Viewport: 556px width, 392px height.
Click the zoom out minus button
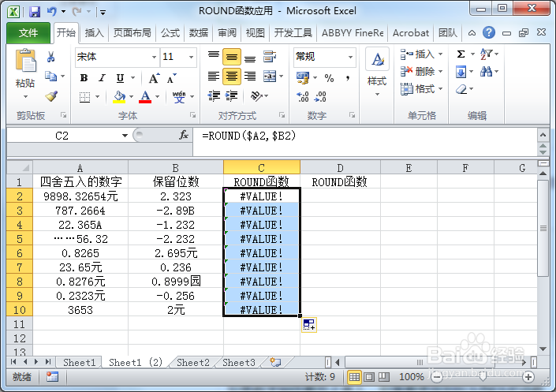pos(437,377)
